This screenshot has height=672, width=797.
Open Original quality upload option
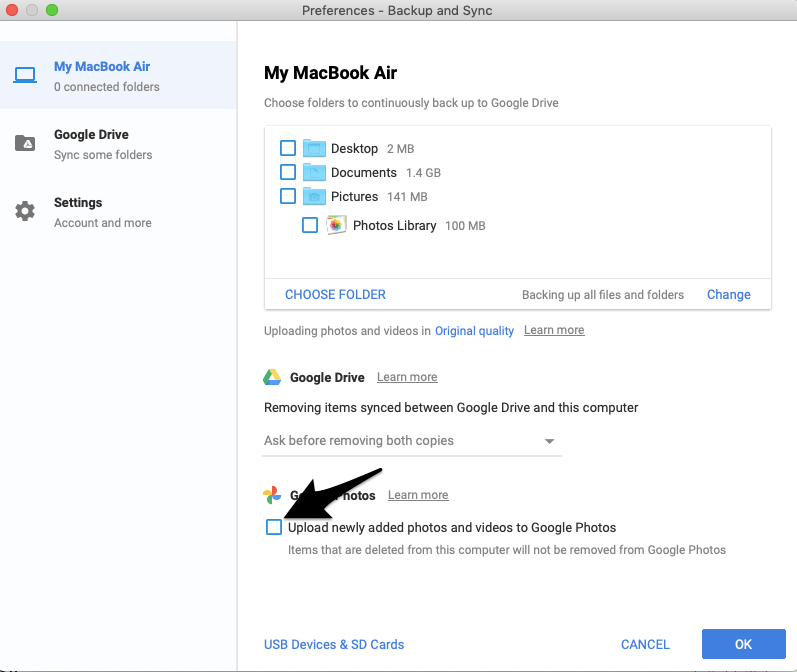(x=474, y=331)
